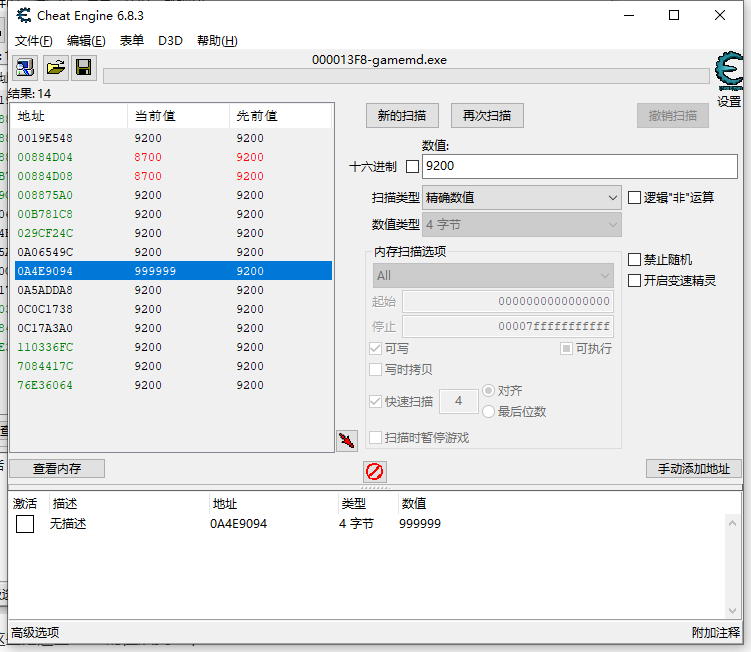Select the 最后位数 radio button

(489, 412)
